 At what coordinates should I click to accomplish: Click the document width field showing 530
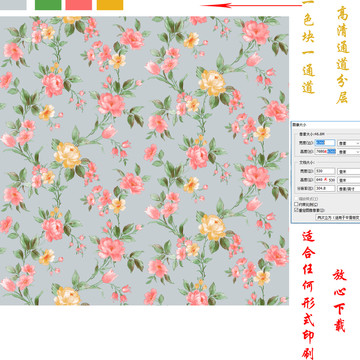[325, 171]
